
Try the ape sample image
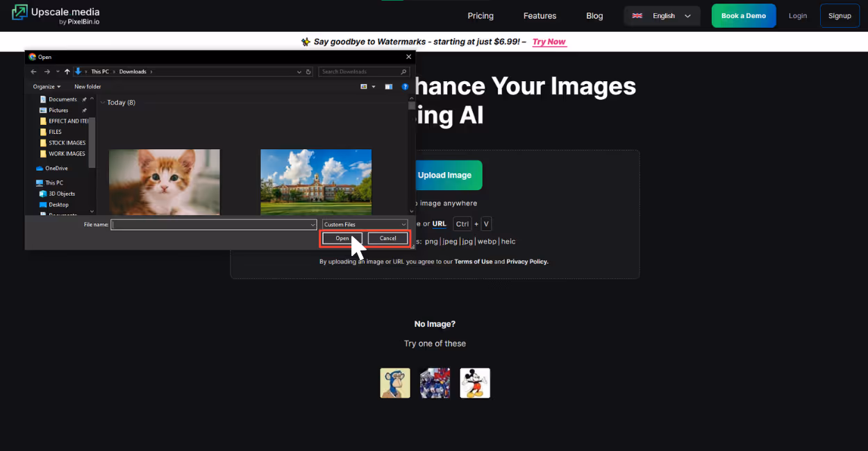(x=395, y=383)
